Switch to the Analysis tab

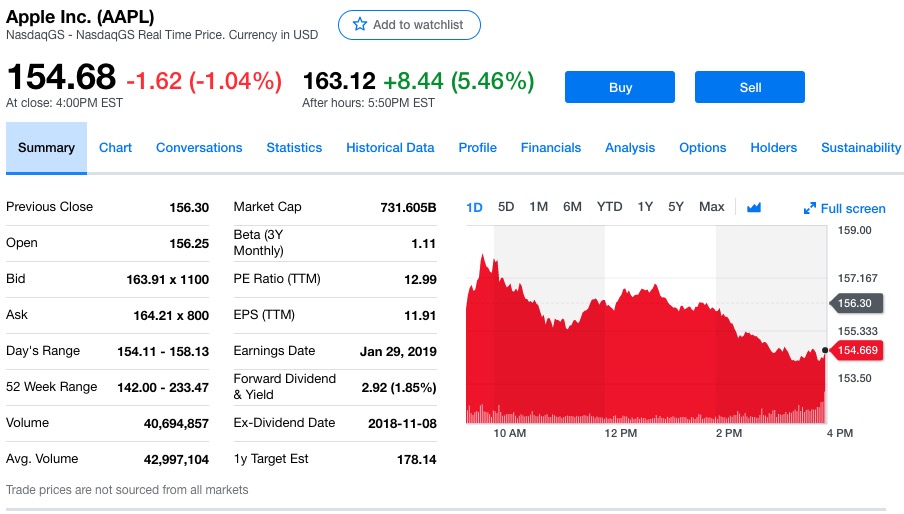point(630,148)
